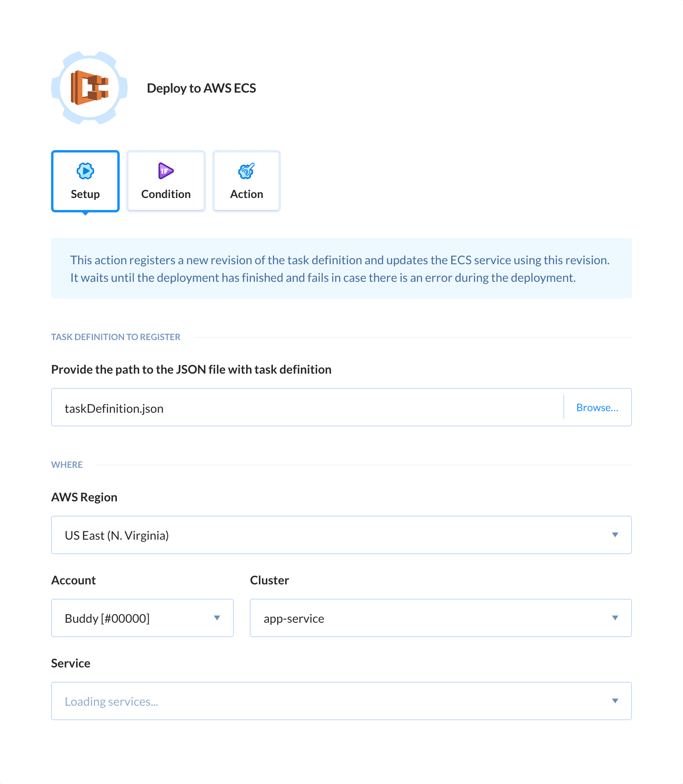Click the TASK DEFINITION TO REGISTER heading
This screenshot has width=683, height=784.
coord(116,337)
